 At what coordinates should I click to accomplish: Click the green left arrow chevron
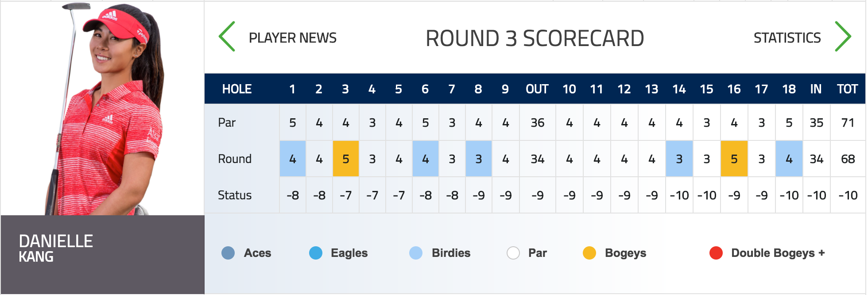[227, 37]
